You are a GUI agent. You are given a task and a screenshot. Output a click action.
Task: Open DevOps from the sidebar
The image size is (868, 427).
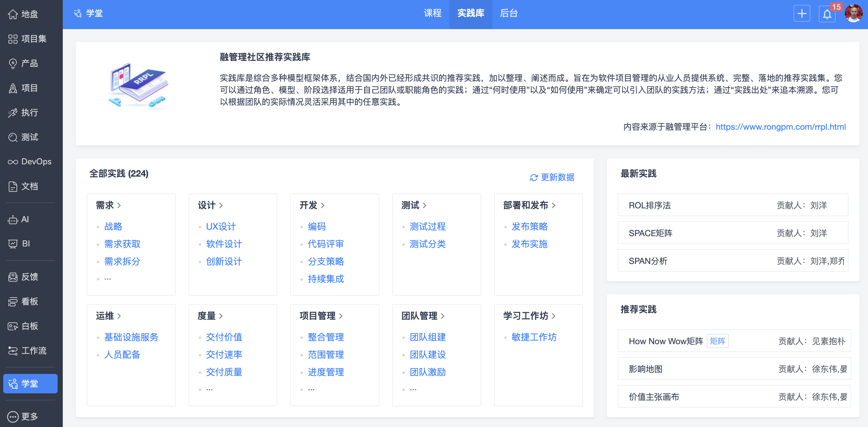pos(30,162)
